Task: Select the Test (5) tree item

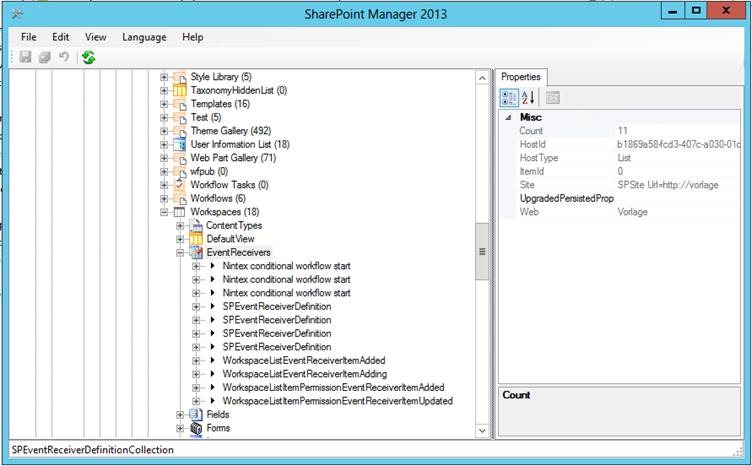Action: tap(206, 117)
